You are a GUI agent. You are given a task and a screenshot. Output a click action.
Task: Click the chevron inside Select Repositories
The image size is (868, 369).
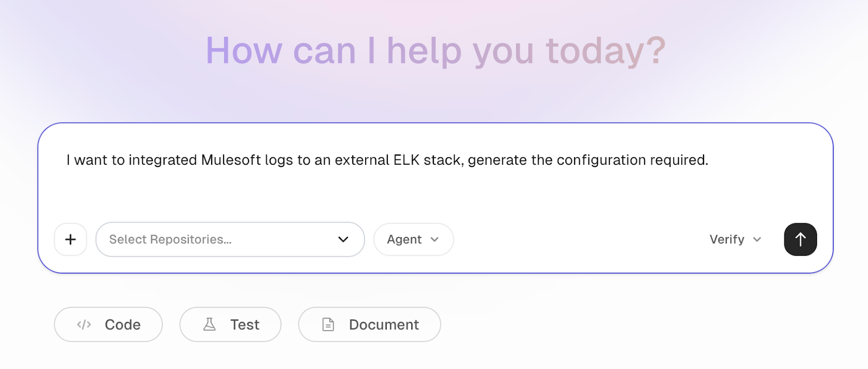pos(342,239)
